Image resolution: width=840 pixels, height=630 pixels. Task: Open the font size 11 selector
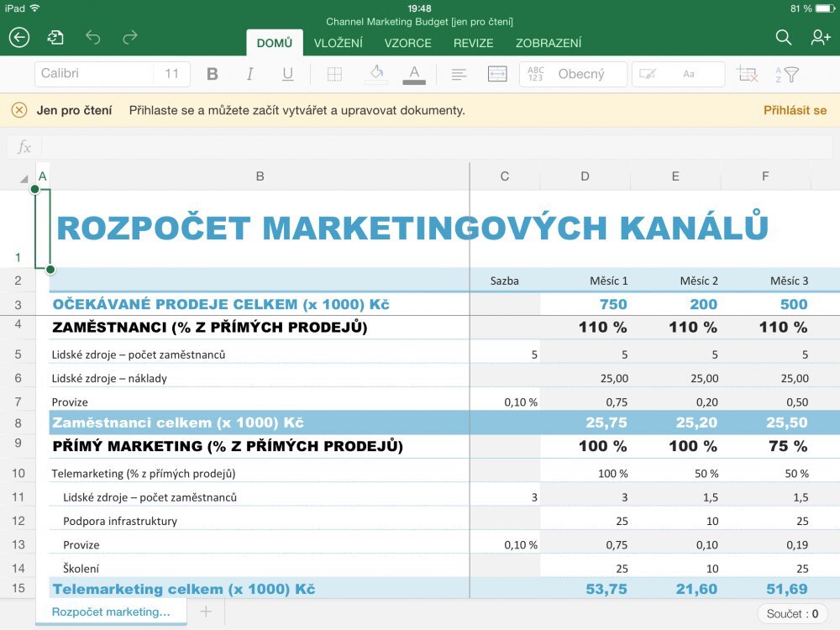(171, 74)
